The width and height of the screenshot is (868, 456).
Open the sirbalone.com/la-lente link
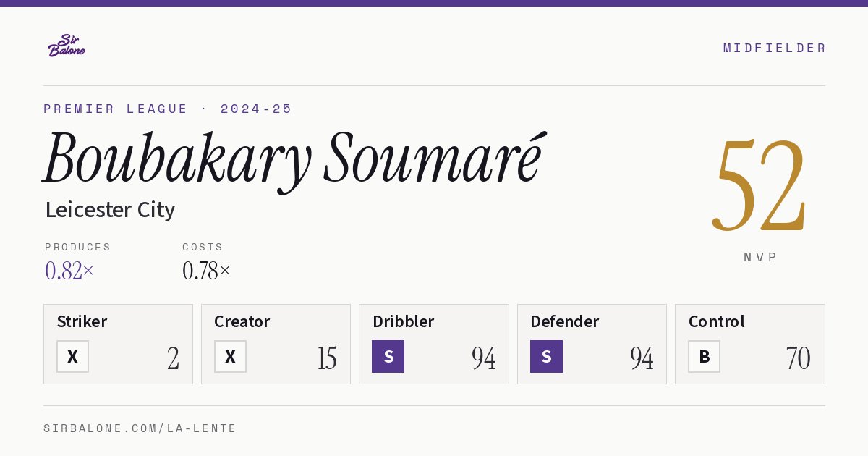click(140, 428)
